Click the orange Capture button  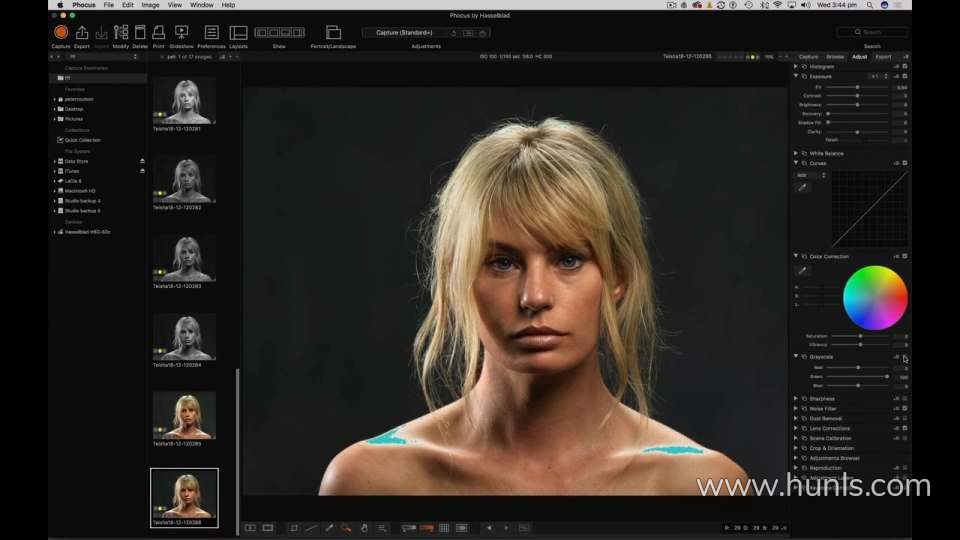pyautogui.click(x=60, y=33)
